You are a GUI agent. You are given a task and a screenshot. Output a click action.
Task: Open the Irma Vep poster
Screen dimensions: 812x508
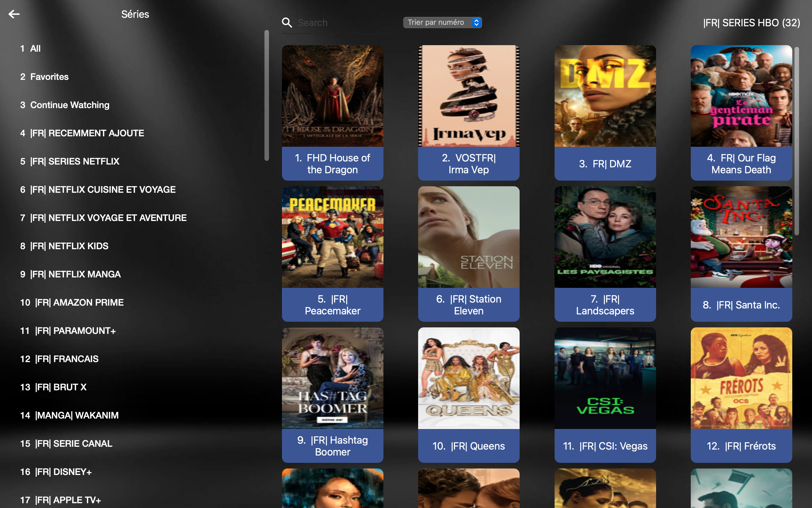[469, 96]
